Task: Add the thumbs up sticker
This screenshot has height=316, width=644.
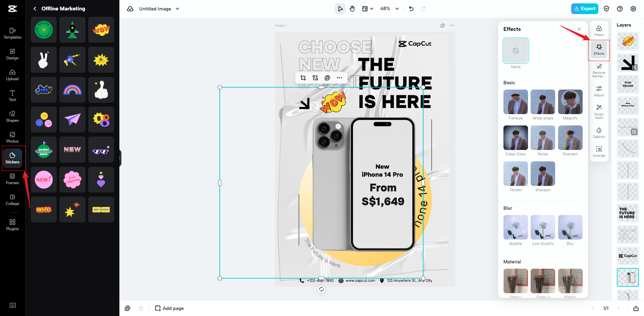Action: (x=101, y=90)
